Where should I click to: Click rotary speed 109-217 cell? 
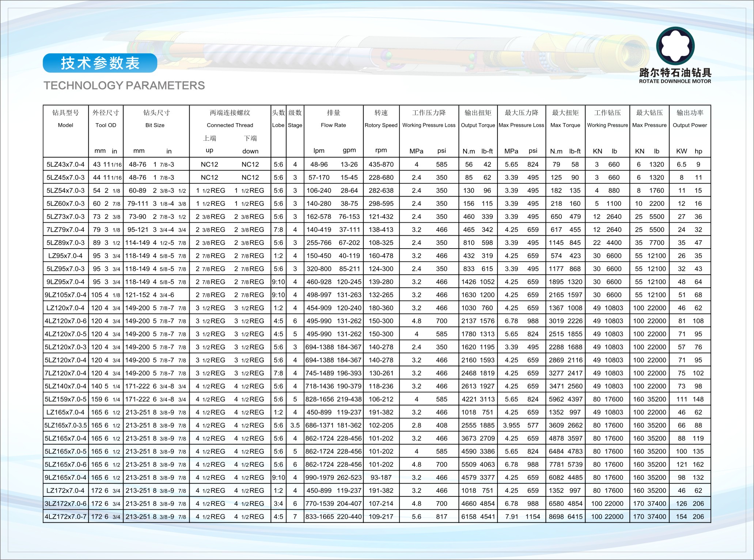(x=381, y=517)
